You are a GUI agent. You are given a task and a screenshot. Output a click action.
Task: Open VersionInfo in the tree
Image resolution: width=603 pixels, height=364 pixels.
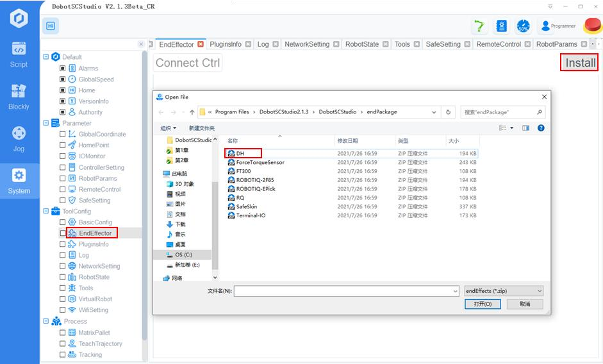tap(94, 101)
